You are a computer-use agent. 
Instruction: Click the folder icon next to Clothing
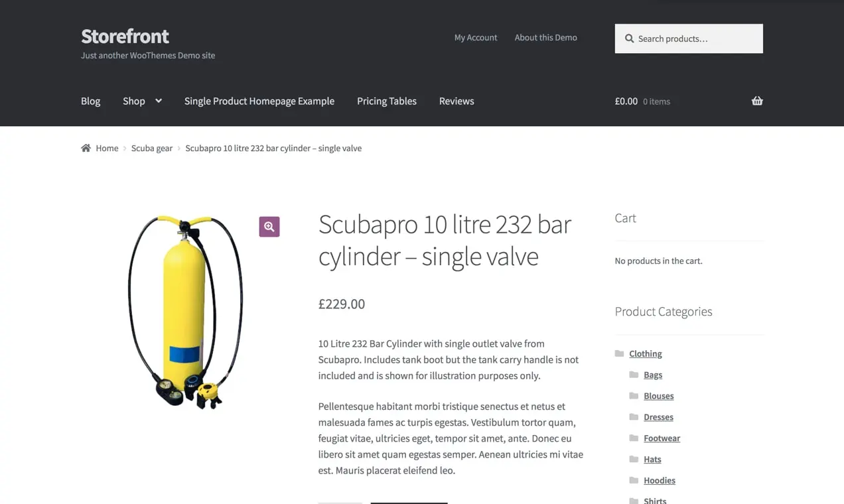pyautogui.click(x=619, y=353)
